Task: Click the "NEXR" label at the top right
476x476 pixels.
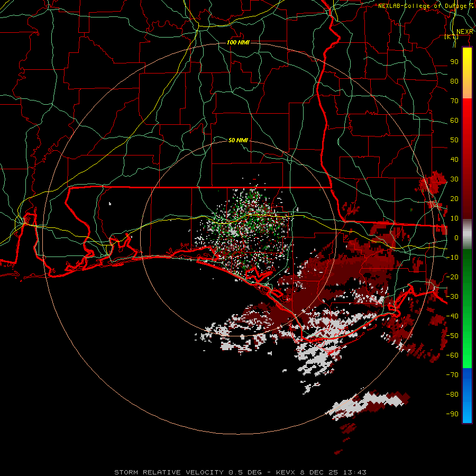Action: click(x=465, y=32)
